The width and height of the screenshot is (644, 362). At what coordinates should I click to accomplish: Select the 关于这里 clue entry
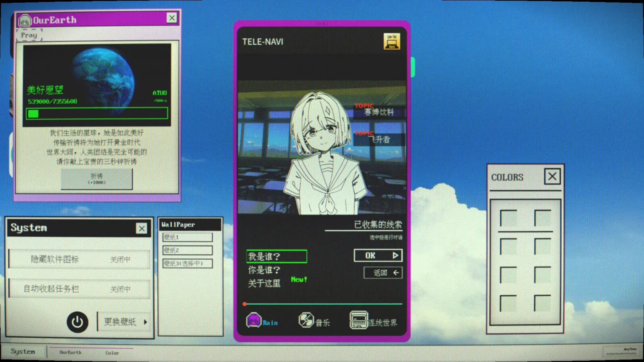tap(264, 283)
